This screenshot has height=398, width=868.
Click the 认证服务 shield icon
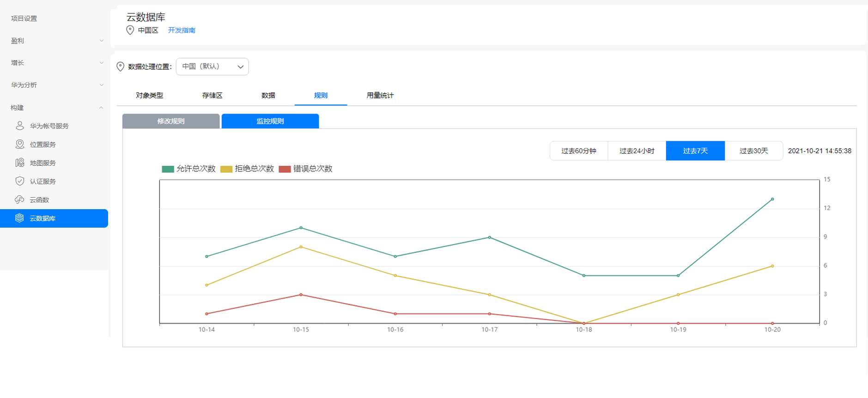pyautogui.click(x=20, y=181)
